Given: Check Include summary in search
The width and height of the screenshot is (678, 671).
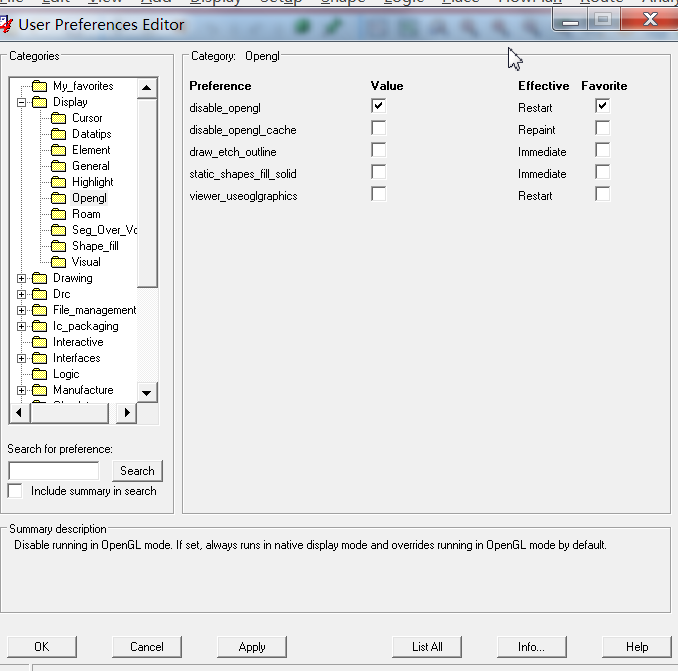Looking at the screenshot, I should click(15, 491).
